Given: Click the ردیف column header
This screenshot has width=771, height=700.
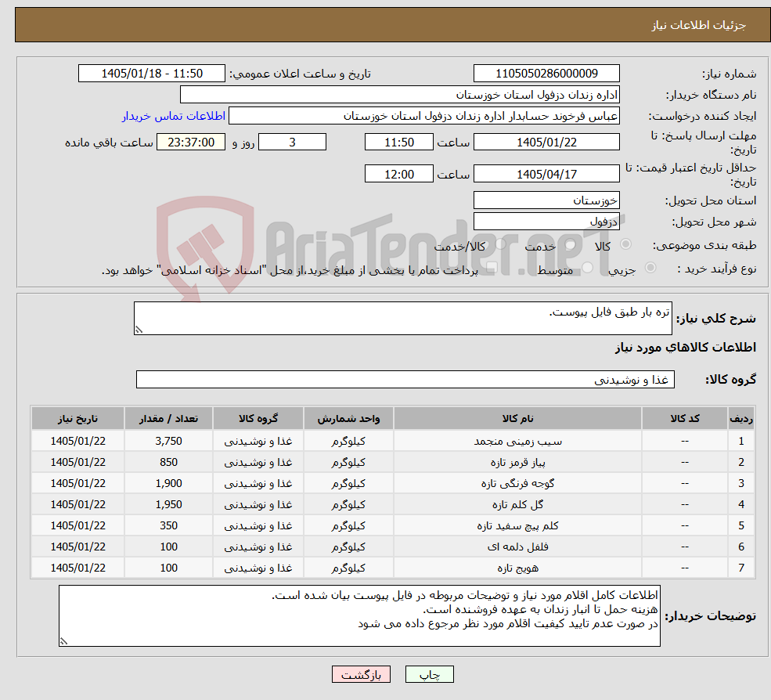Looking at the screenshot, I should pos(741,418).
